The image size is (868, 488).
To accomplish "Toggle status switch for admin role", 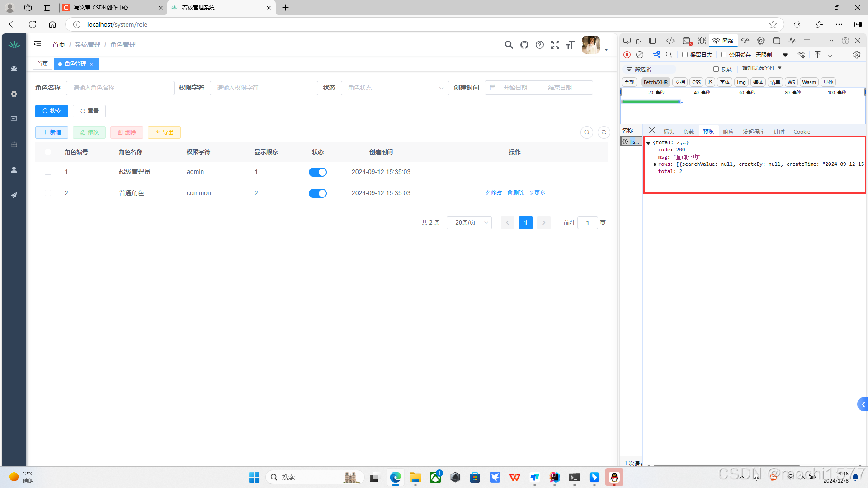I will coord(318,172).
